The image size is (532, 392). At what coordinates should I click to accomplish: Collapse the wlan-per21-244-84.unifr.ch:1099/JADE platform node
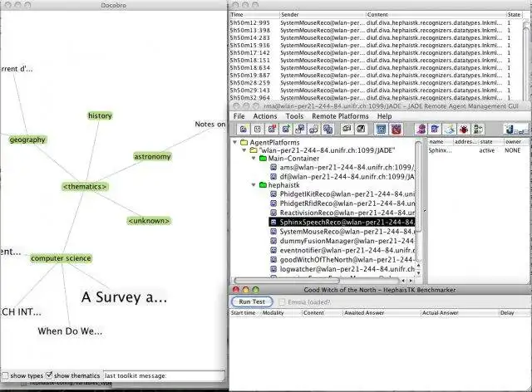pyautogui.click(x=244, y=150)
